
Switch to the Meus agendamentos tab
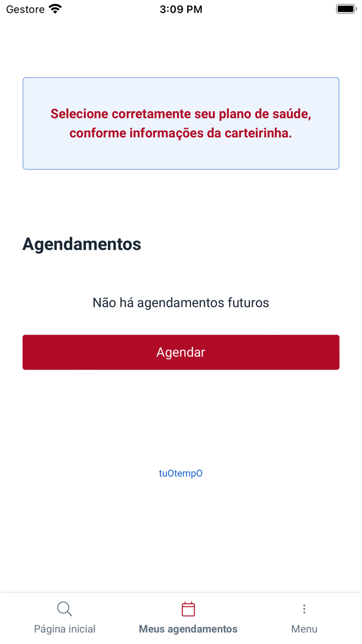pos(188,617)
